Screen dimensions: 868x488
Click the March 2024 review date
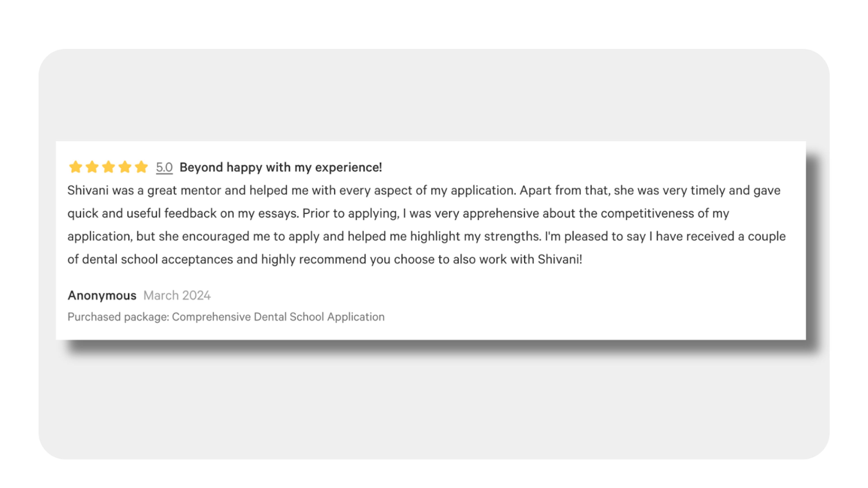pyautogui.click(x=177, y=295)
